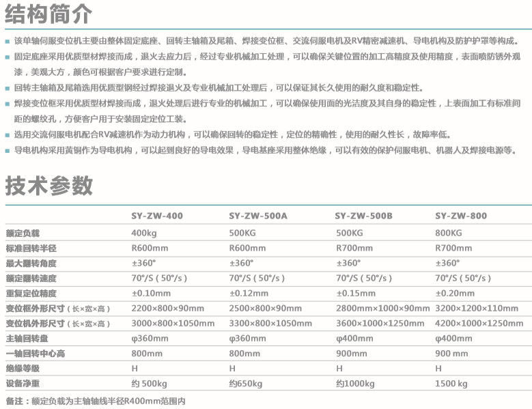This screenshot has height=409, width=532.
Task: Select 500KG in the SY-ZW-500B column
Action: (350, 233)
